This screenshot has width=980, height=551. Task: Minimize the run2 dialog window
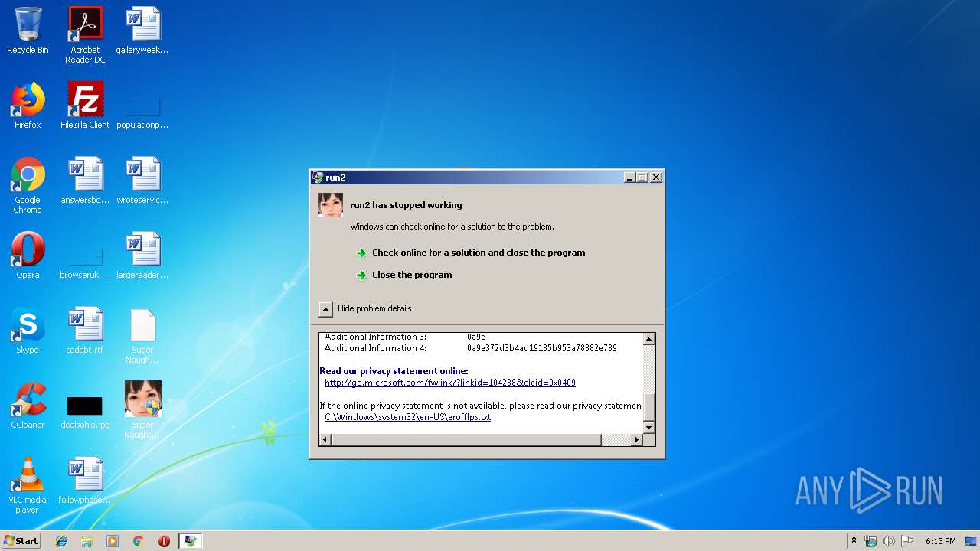point(629,178)
